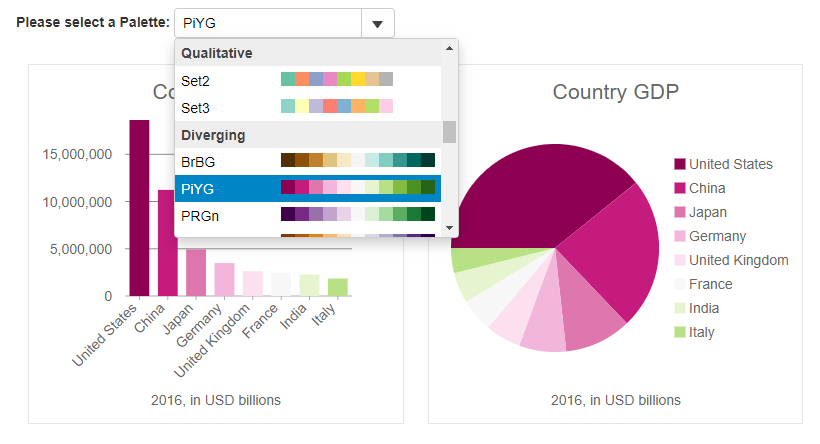
Task: Toggle United States legend marker
Action: pyautogui.click(x=680, y=164)
